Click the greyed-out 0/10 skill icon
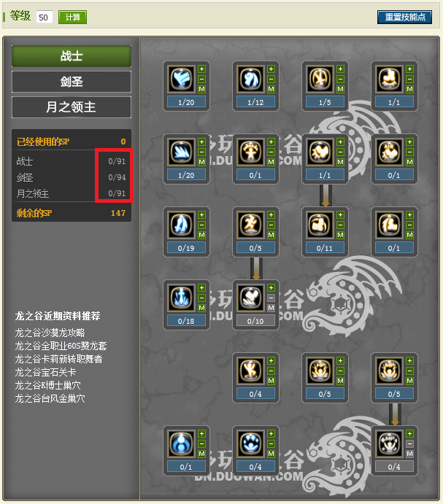 tap(250, 297)
